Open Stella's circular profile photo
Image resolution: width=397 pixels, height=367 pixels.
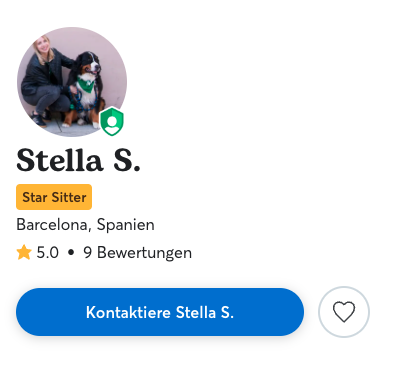[x=72, y=82]
